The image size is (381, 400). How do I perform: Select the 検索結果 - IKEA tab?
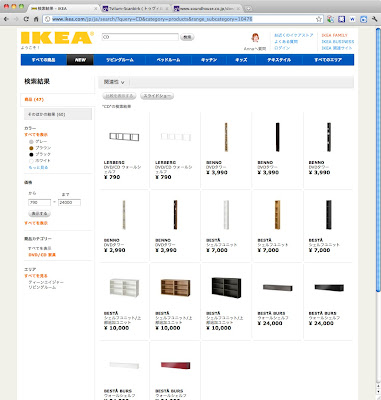[x=62, y=8]
